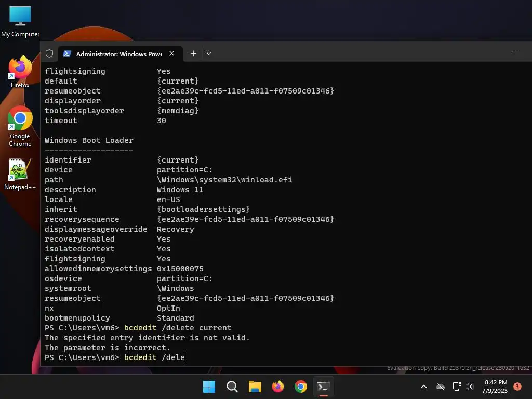Click the Terminal taskbar icon
This screenshot has width=532, height=399.
(x=323, y=387)
